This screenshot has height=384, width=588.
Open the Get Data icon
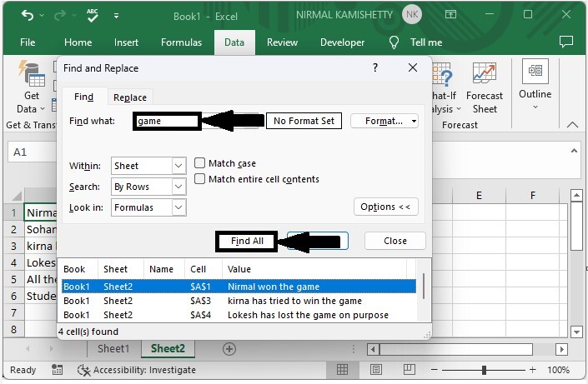click(32, 74)
